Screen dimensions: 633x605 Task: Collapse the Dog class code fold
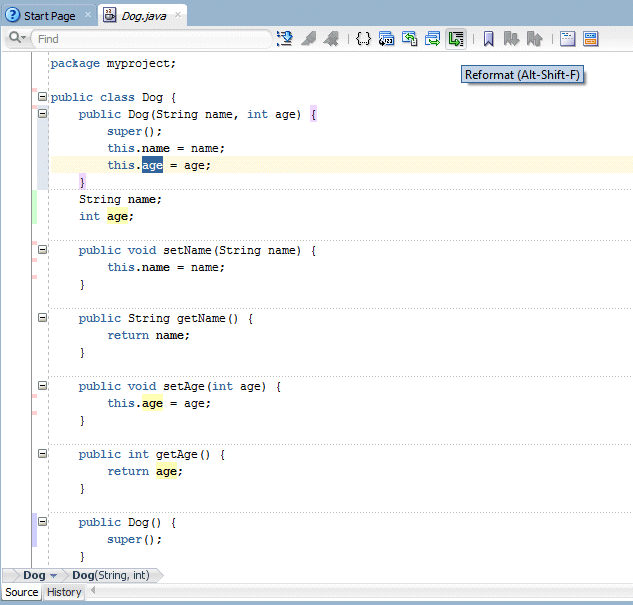coord(42,96)
